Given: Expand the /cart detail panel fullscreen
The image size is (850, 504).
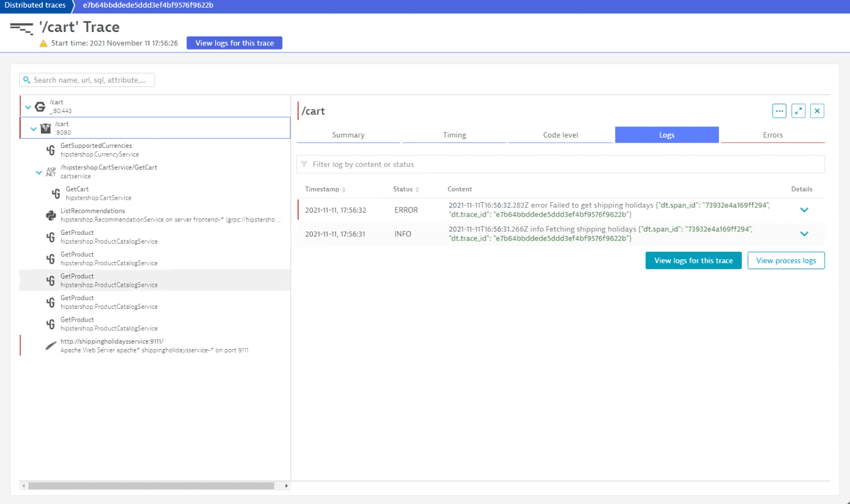Looking at the screenshot, I should point(798,111).
